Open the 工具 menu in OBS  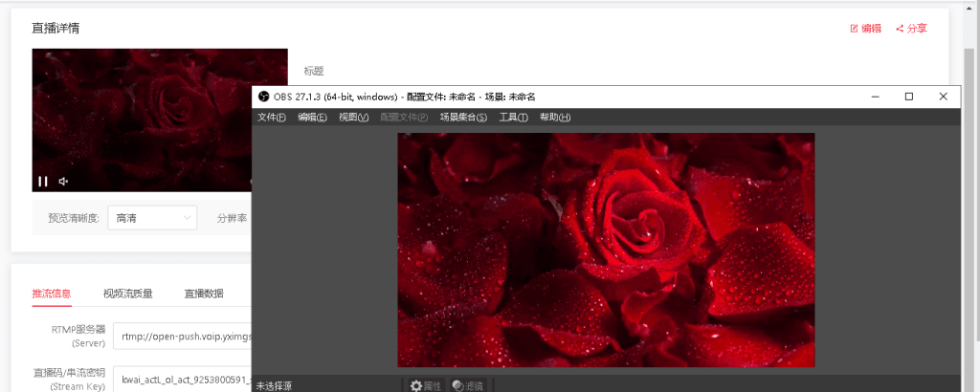click(x=513, y=117)
